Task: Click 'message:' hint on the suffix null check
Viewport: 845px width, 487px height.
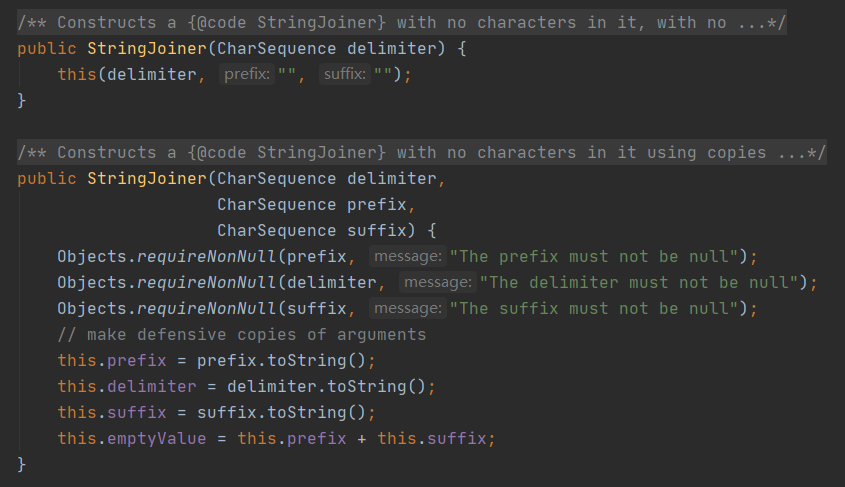Action: pyautogui.click(x=408, y=308)
